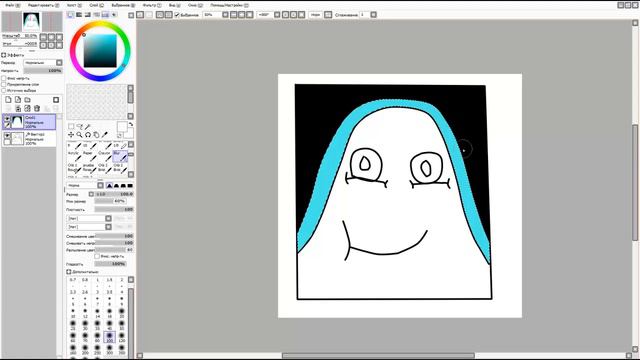Pick a shade in the color square
The image size is (640, 360).
(100, 51)
